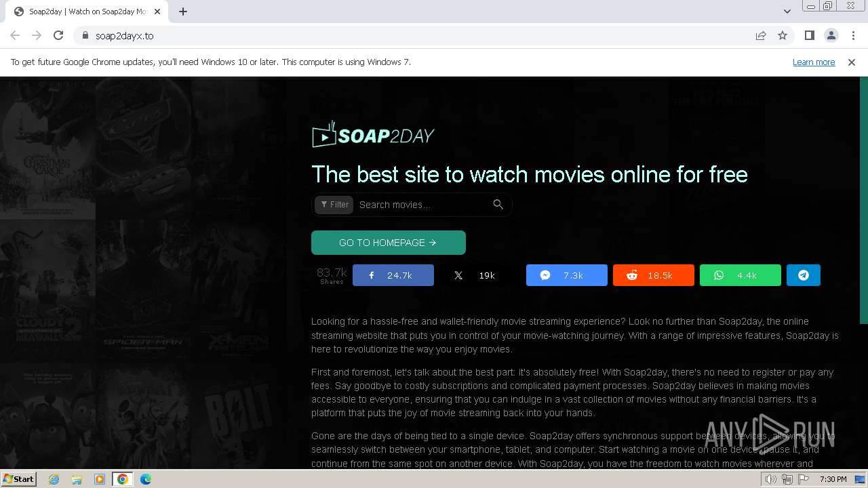868x488 pixels.
Task: Share via Telegram button
Action: click(804, 275)
